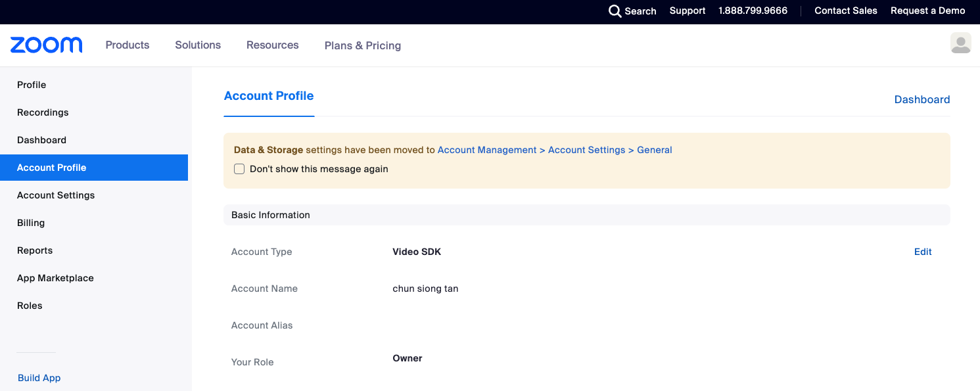Go to Plans & Pricing
This screenshot has height=391, width=980.
363,45
